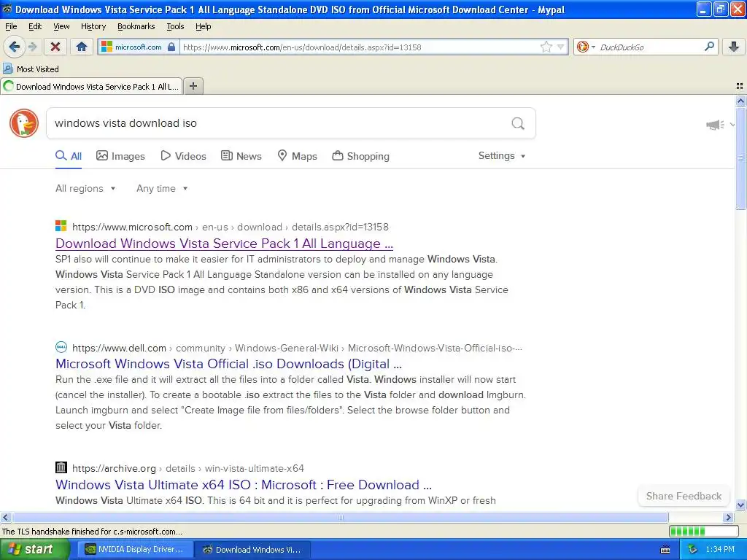
Task: Click the vertical scrollbar down arrow
Action: (740, 505)
